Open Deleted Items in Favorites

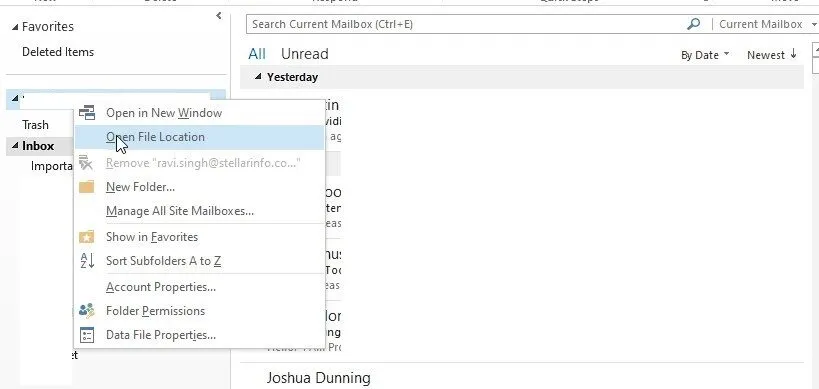pyautogui.click(x=58, y=52)
